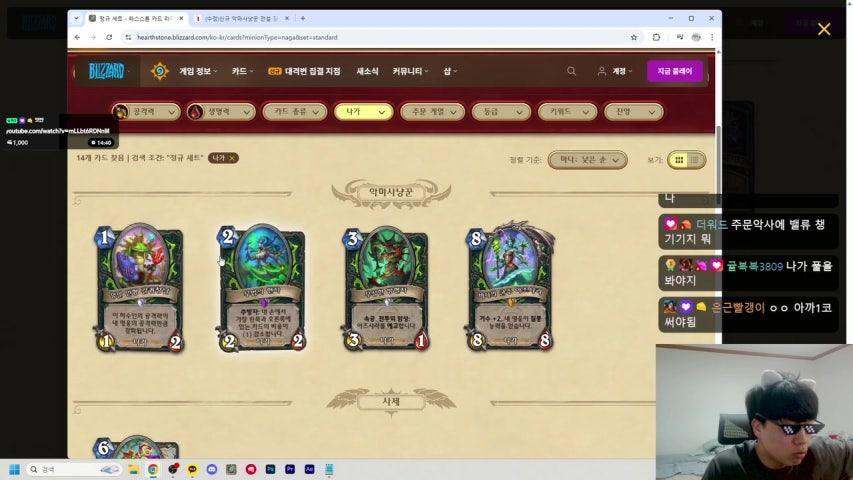Select the 3-mana demon hunter card

386,287
